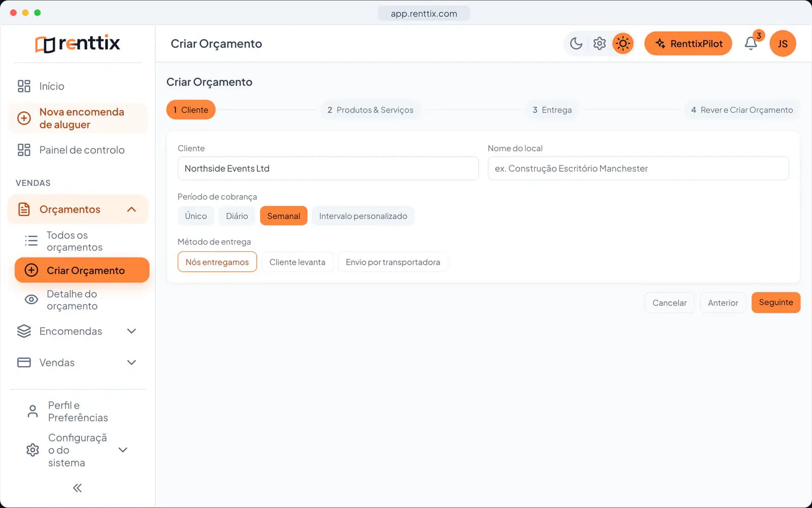
Task: Select Semanal billing period
Action: click(x=284, y=216)
